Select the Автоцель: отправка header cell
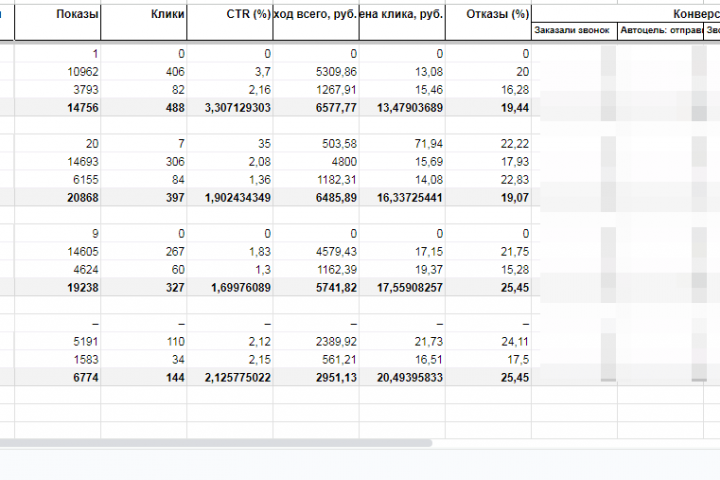This screenshot has width=720, height=480. (x=661, y=31)
